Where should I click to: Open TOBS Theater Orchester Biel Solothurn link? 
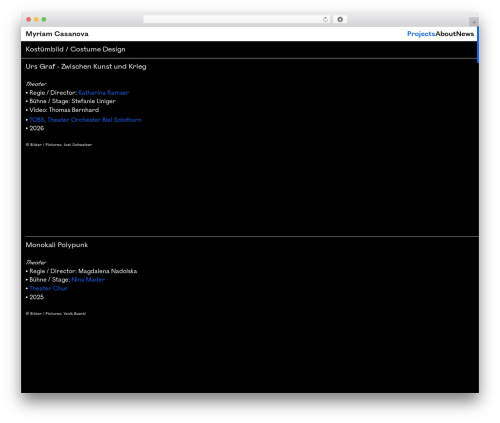tap(85, 120)
